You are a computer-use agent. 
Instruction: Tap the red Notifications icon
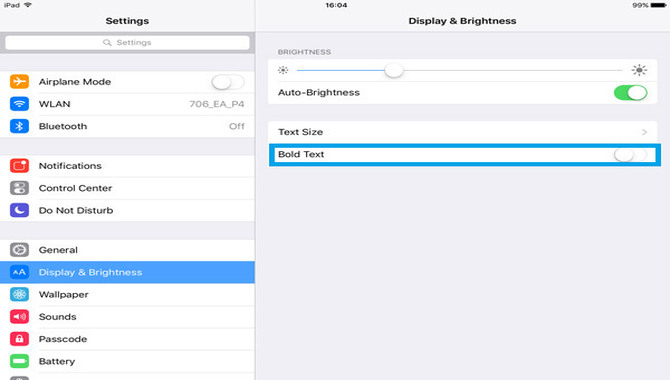pos(19,165)
